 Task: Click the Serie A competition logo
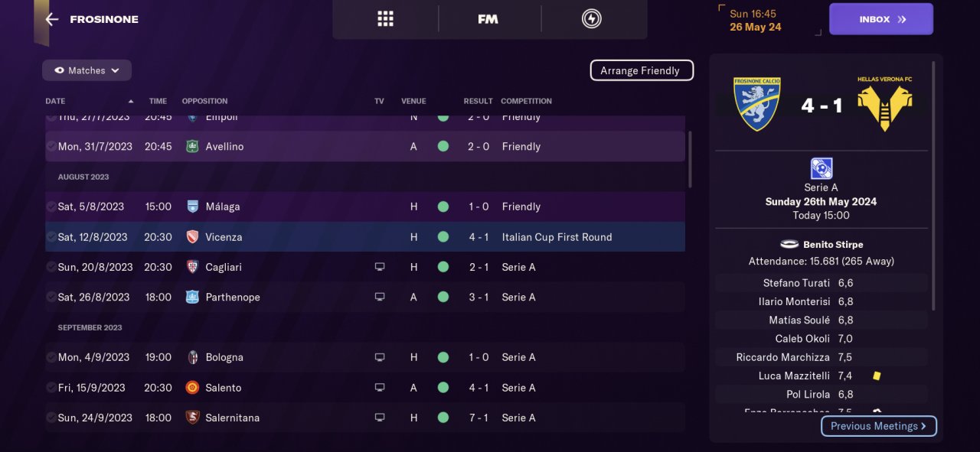pyautogui.click(x=821, y=168)
